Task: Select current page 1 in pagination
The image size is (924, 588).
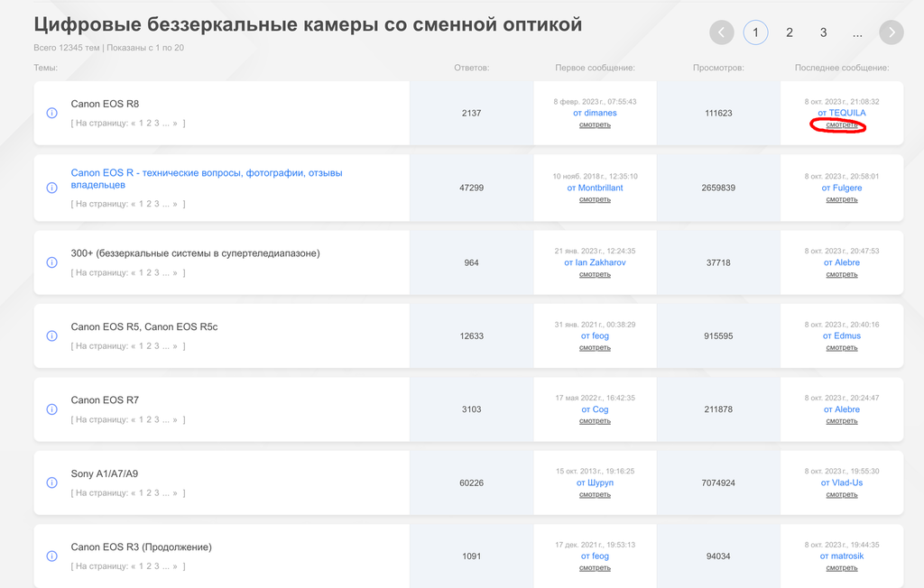Action: 755,32
